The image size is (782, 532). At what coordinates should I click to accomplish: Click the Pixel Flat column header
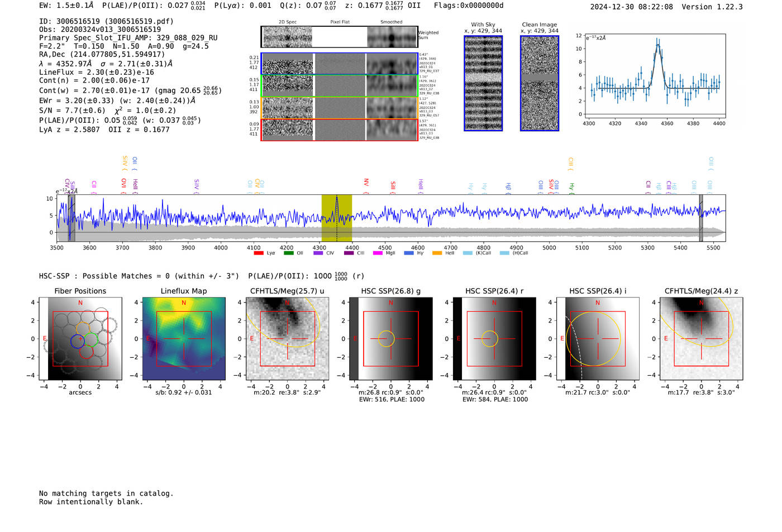click(x=340, y=22)
